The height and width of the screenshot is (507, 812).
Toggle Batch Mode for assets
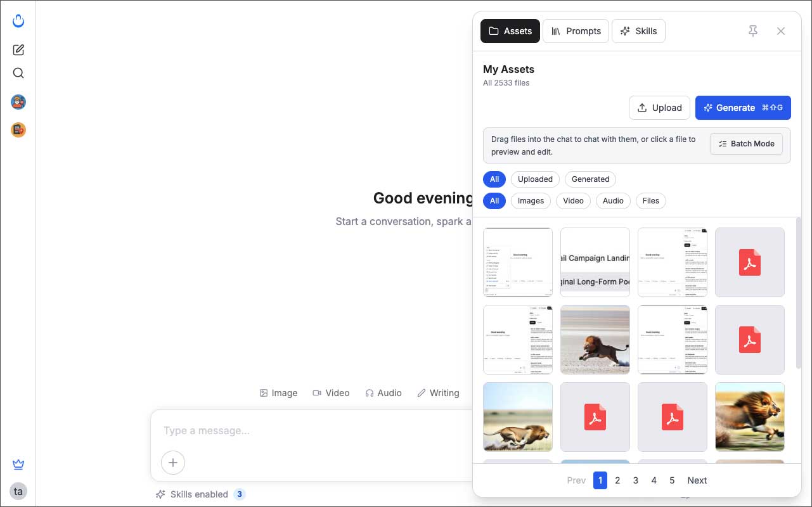pyautogui.click(x=746, y=144)
